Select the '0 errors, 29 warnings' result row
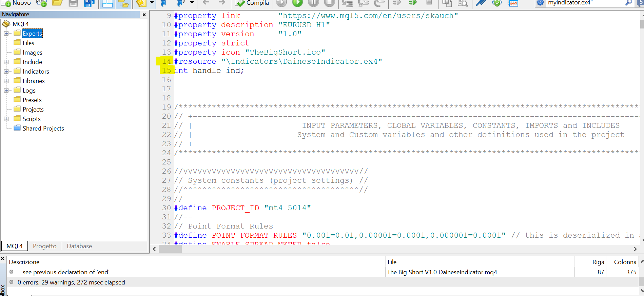 click(323, 282)
